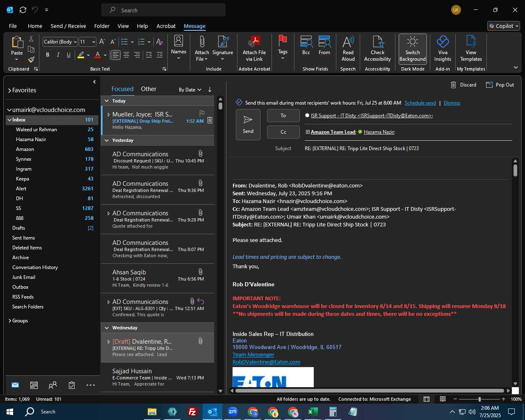This screenshot has height=420, width=525.
Task: Click Attach File paperclip icon
Action: click(x=202, y=48)
